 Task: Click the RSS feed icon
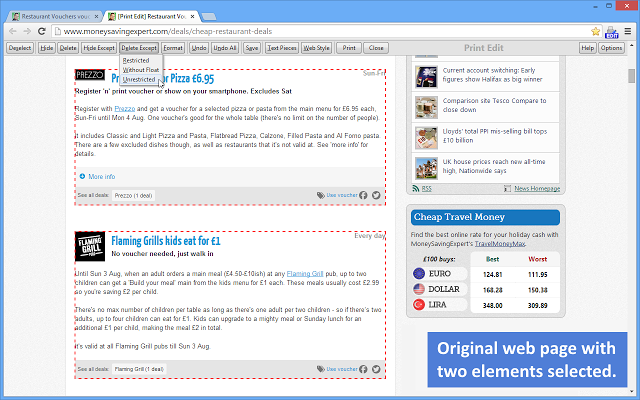[x=416, y=188]
